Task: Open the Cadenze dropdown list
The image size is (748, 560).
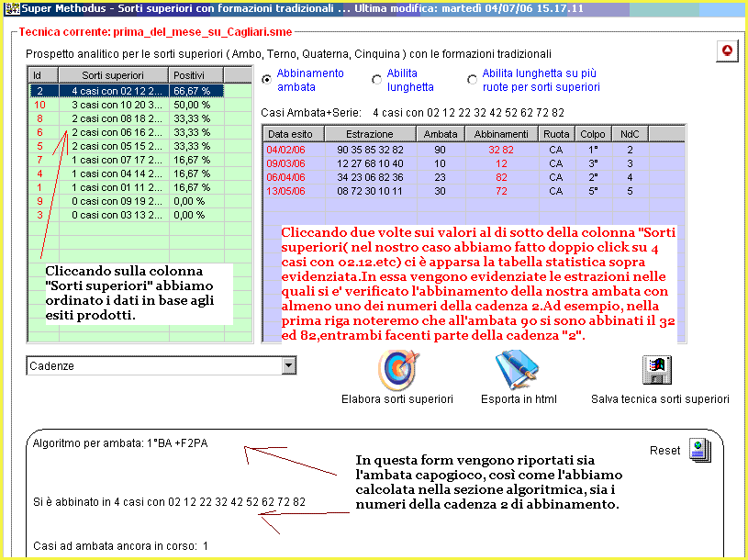Action: [288, 366]
